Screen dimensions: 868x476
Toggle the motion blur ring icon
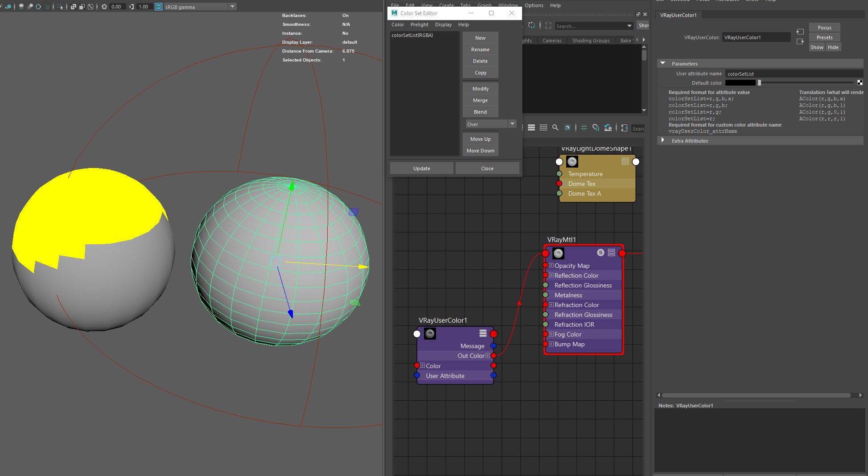38,7
